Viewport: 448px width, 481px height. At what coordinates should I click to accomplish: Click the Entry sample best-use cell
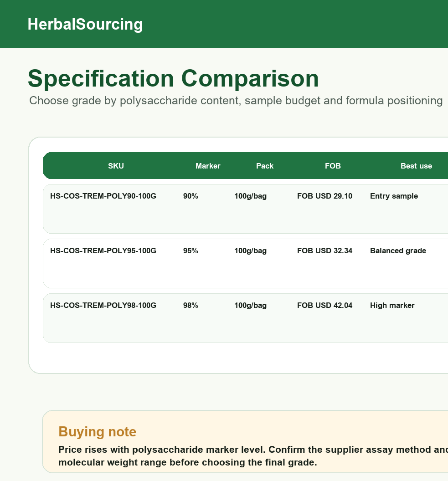coord(394,196)
